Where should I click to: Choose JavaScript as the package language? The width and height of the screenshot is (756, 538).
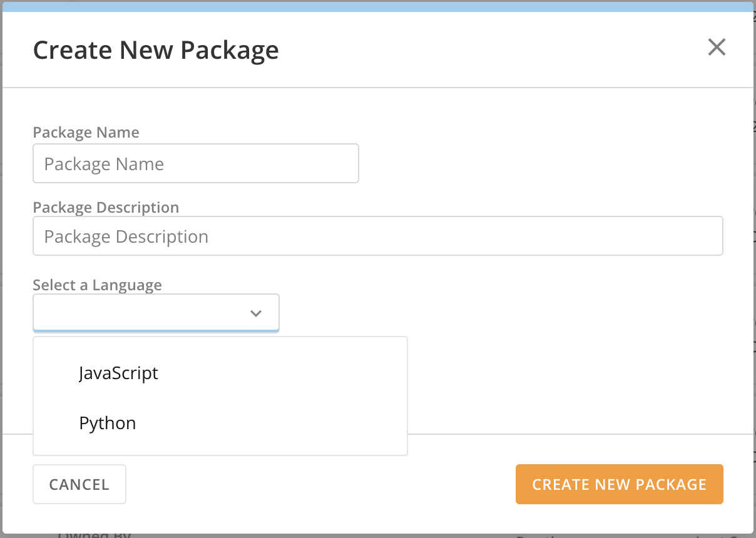click(x=118, y=373)
